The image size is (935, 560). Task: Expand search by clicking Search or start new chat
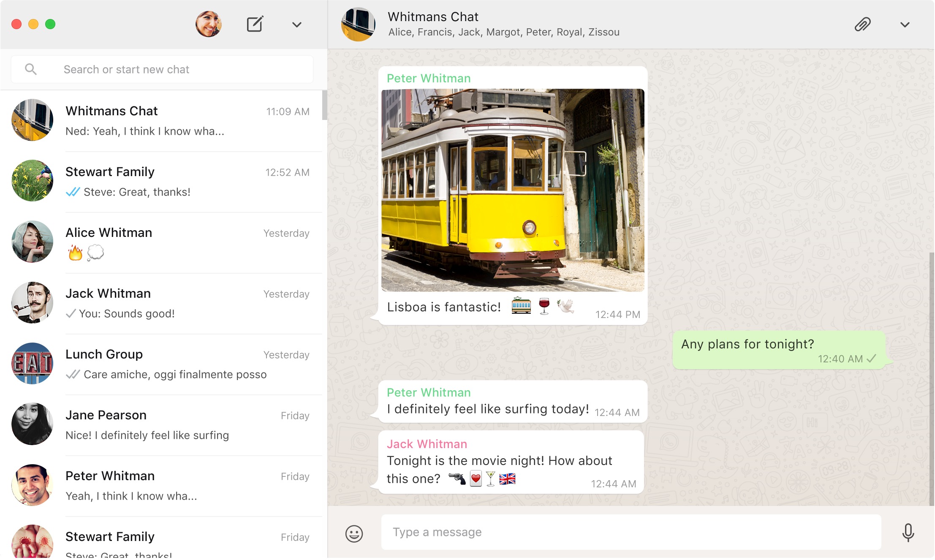(127, 69)
